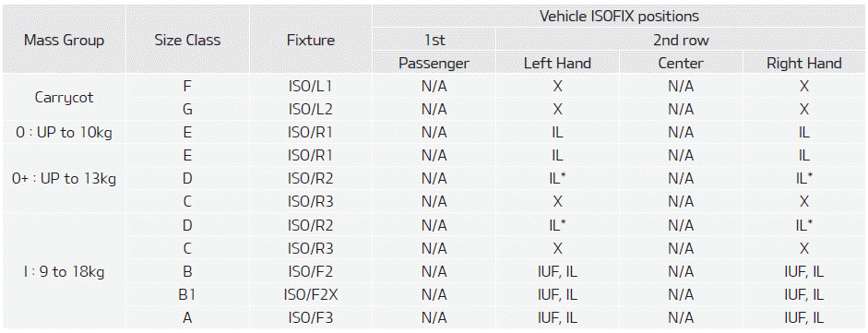868x333 pixels.
Task: Select the G size class cell
Action: (187, 110)
